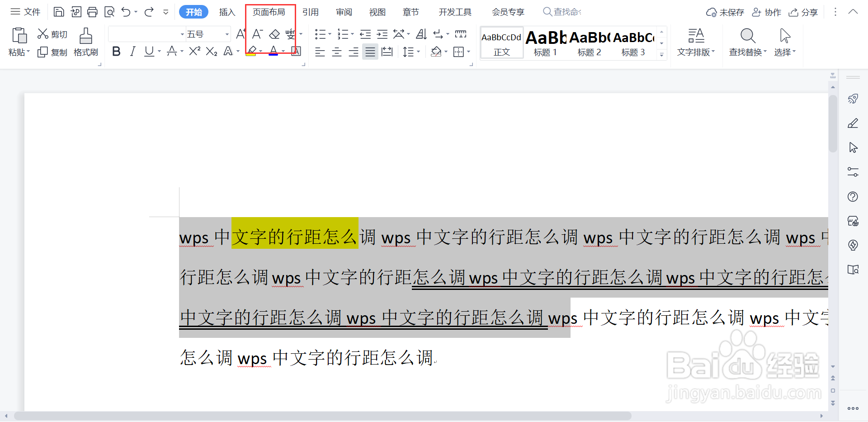Toggle Subscript X₂

(x=212, y=52)
